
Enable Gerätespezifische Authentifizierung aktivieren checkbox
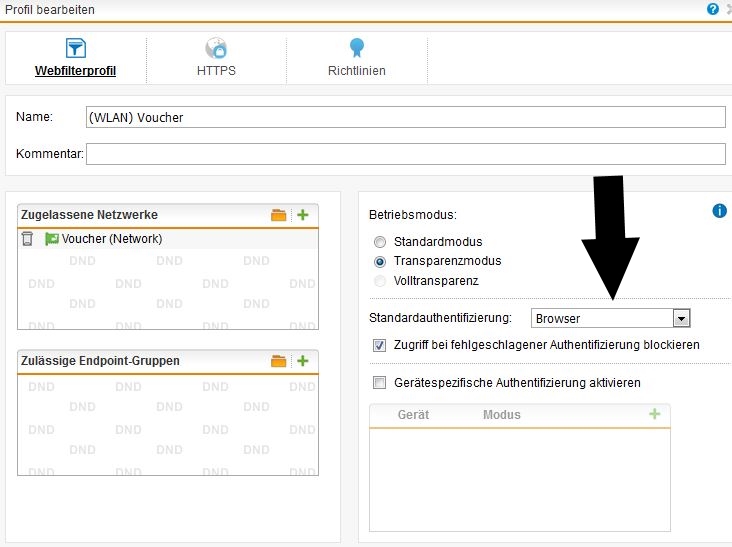[x=379, y=383]
